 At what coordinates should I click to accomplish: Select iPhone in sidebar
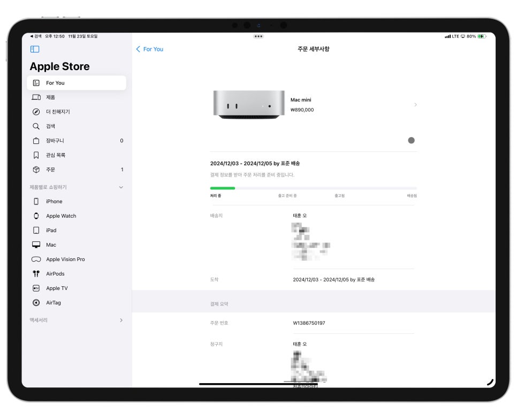[77, 201]
